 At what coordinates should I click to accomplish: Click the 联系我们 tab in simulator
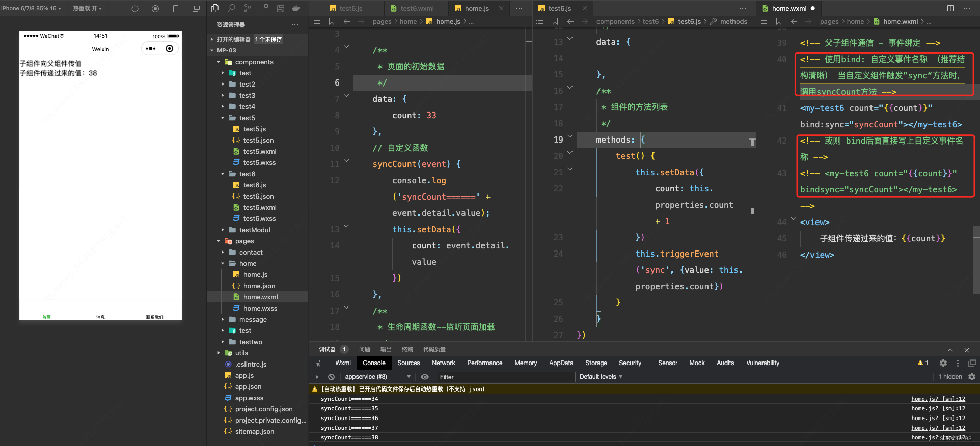coord(154,317)
